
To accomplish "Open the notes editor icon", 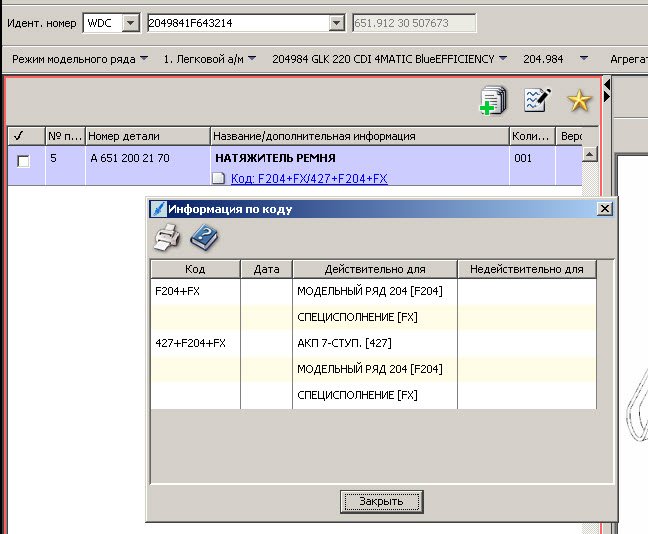I will 537,100.
